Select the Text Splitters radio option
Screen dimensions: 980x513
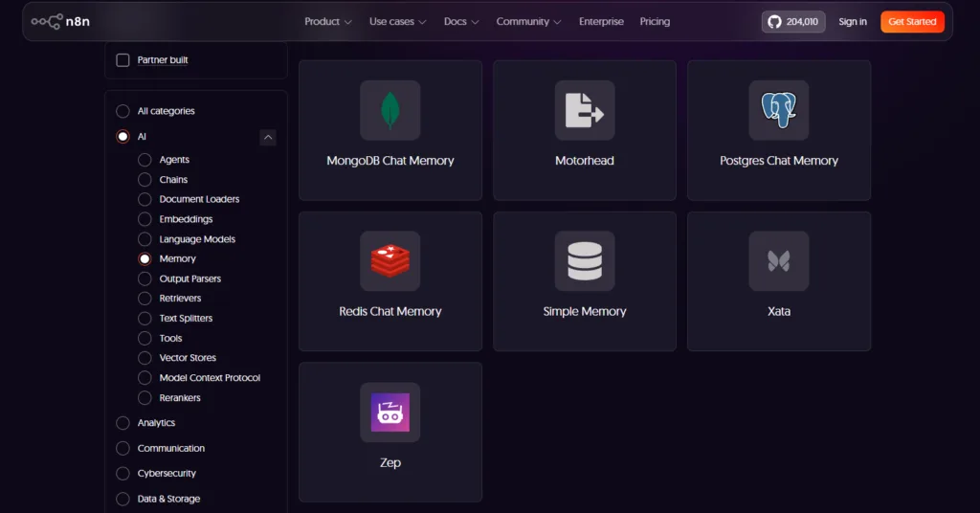click(145, 319)
